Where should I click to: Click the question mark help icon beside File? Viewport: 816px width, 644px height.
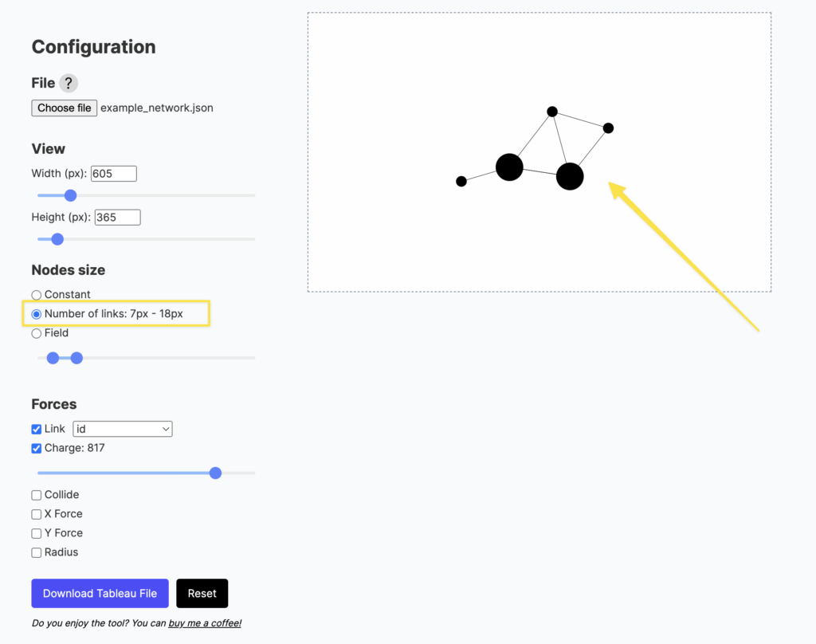pyautogui.click(x=69, y=83)
